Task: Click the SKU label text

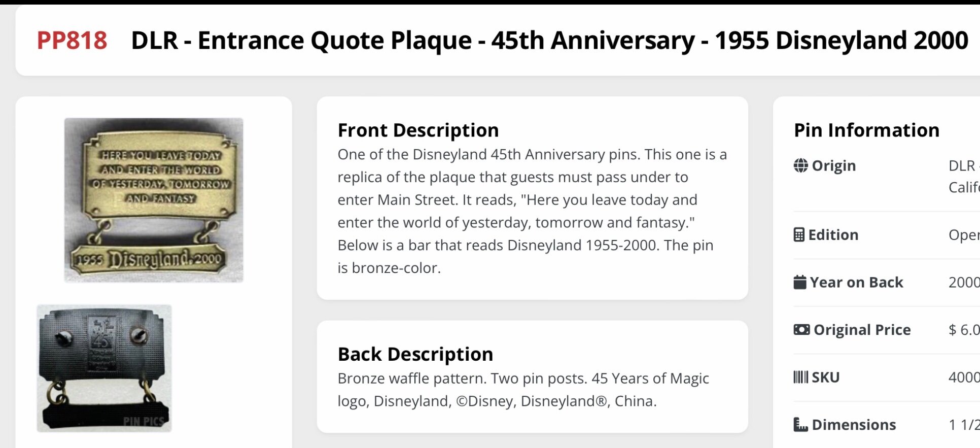Action: click(825, 377)
